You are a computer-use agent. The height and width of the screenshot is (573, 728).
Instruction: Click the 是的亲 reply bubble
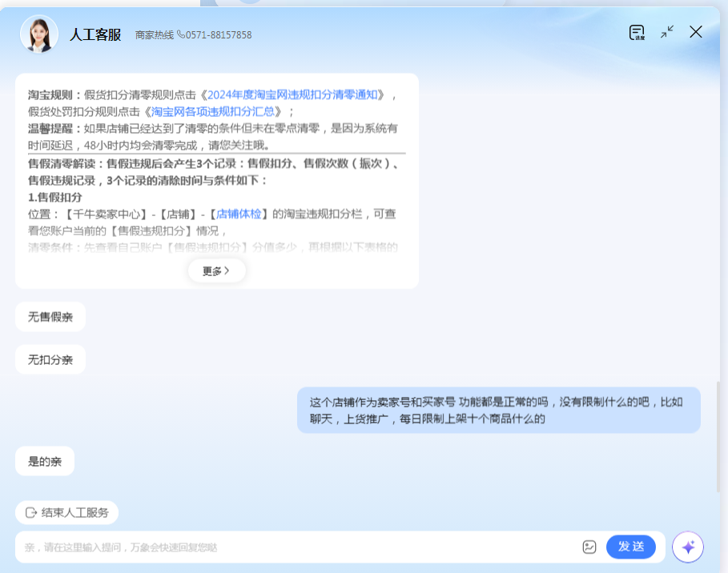45,461
